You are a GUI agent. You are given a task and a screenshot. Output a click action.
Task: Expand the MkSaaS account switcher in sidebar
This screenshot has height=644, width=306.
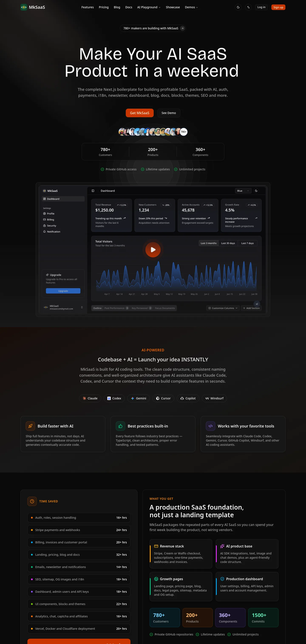point(63,307)
